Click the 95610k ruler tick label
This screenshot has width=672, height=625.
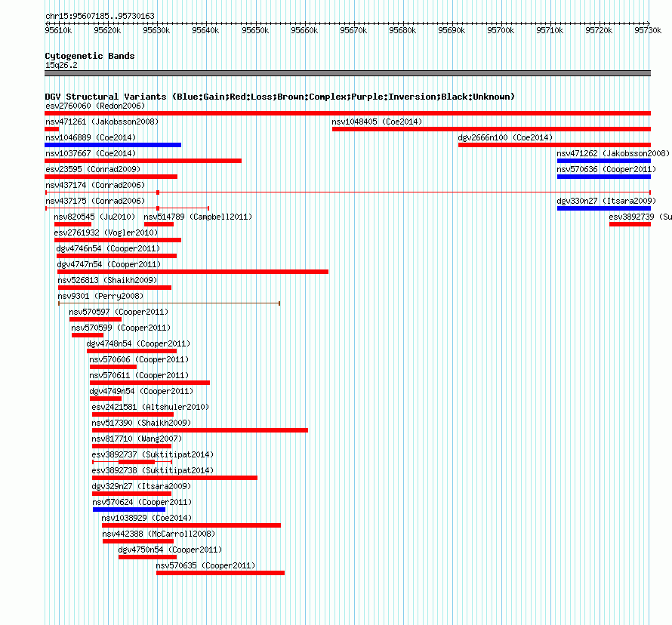point(58,30)
